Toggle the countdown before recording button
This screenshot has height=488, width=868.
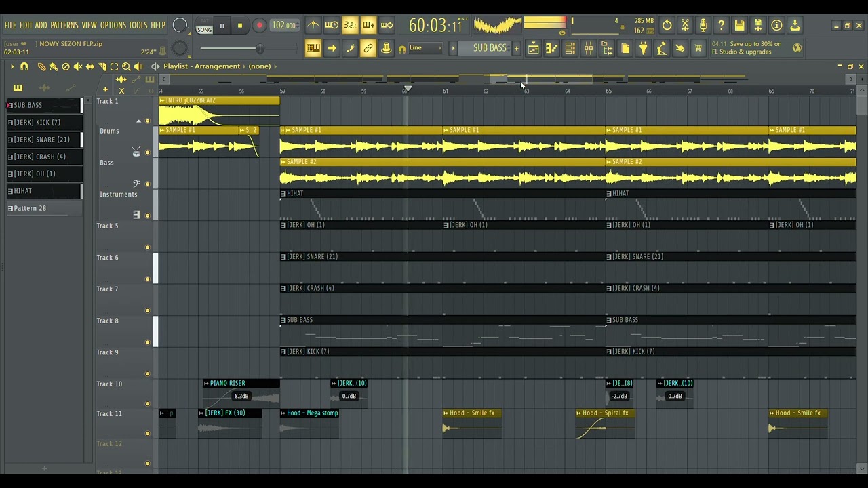click(x=350, y=26)
